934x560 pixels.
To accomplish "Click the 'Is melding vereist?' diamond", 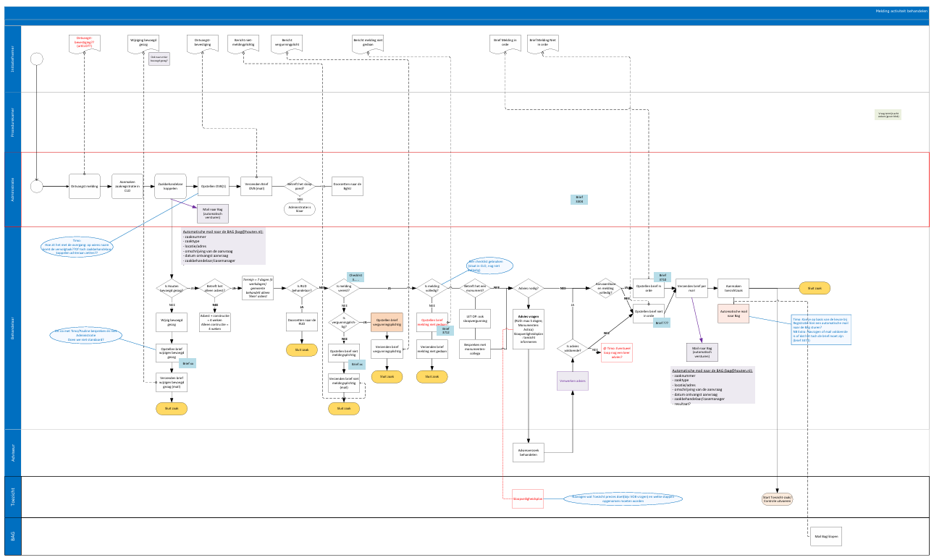I will (344, 288).
